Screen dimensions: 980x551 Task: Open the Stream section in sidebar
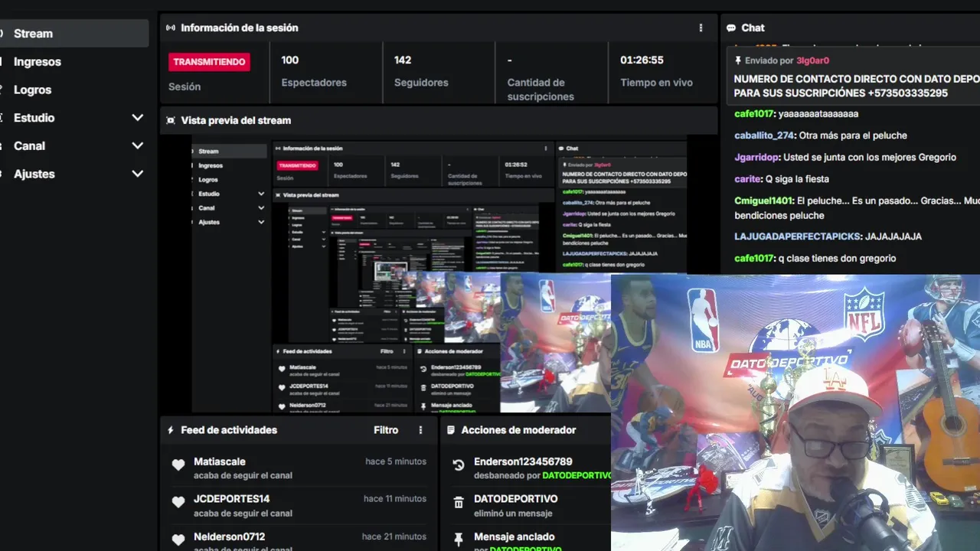(x=73, y=34)
